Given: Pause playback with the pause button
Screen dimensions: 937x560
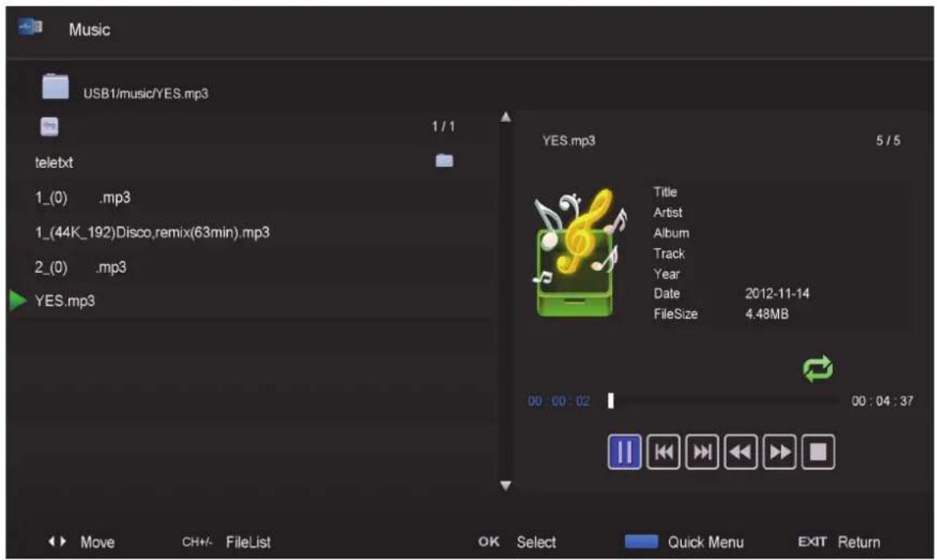Looking at the screenshot, I should pyautogui.click(x=624, y=452).
